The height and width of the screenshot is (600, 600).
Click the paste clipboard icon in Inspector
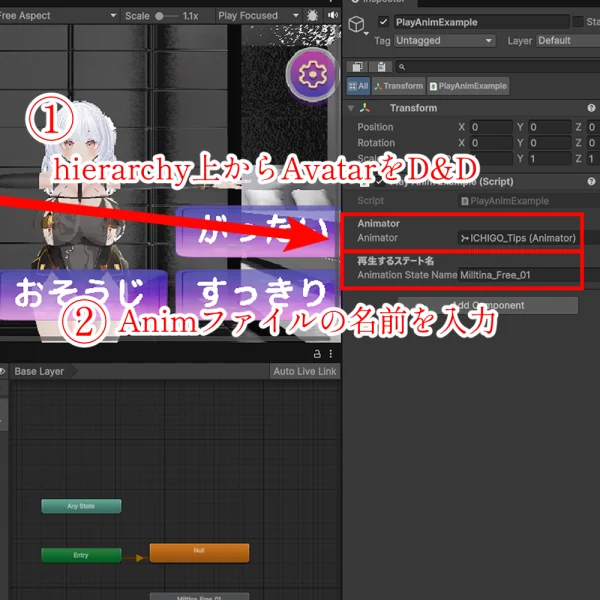[381, 67]
